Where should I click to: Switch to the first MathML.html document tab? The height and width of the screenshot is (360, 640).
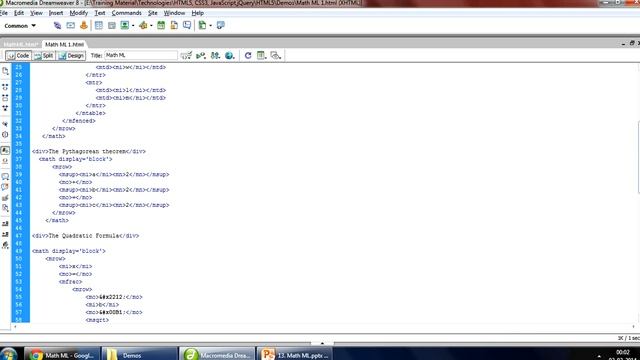point(20,44)
